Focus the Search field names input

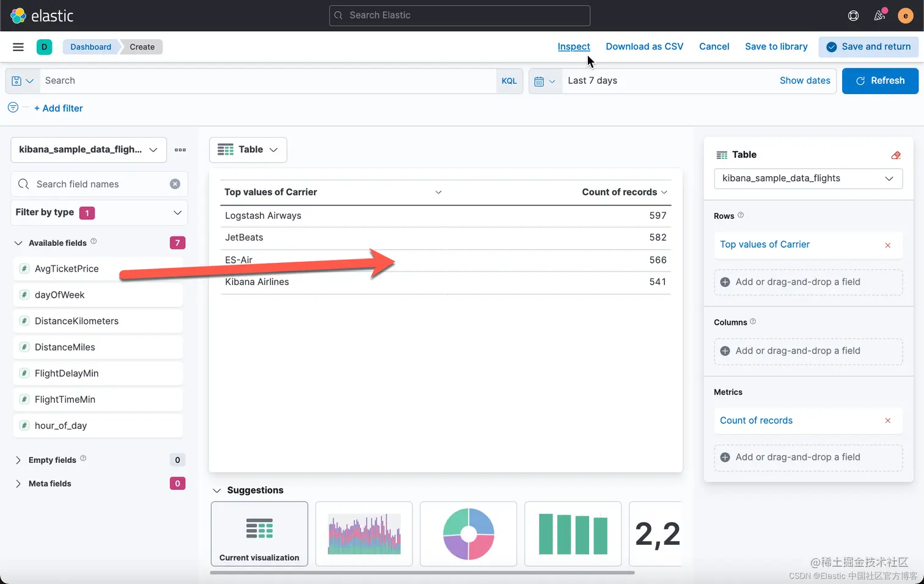point(99,184)
